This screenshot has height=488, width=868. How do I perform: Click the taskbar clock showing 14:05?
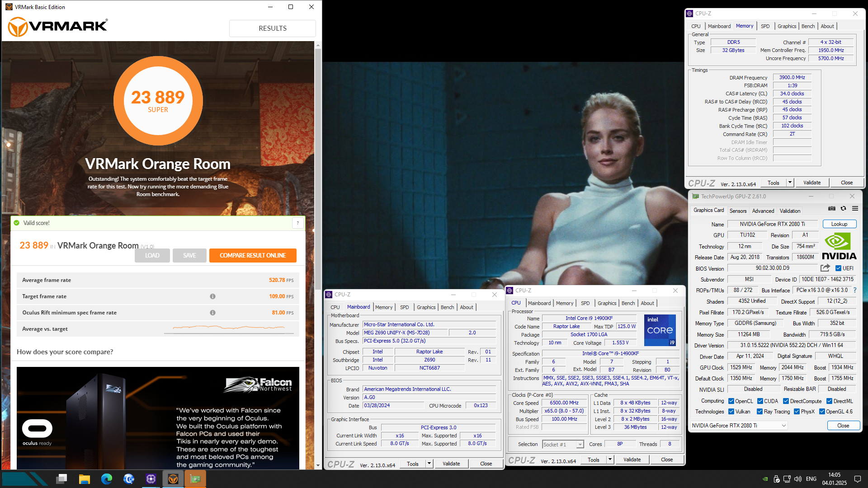(834, 479)
